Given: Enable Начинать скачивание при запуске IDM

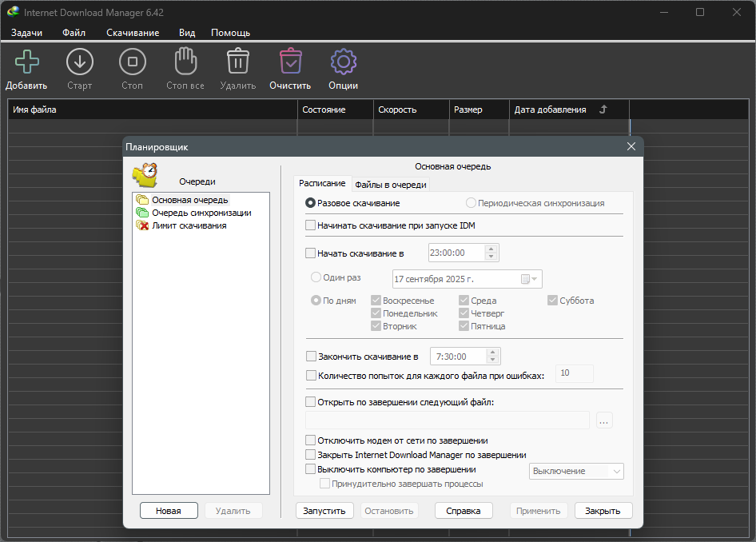Looking at the screenshot, I should pos(311,225).
